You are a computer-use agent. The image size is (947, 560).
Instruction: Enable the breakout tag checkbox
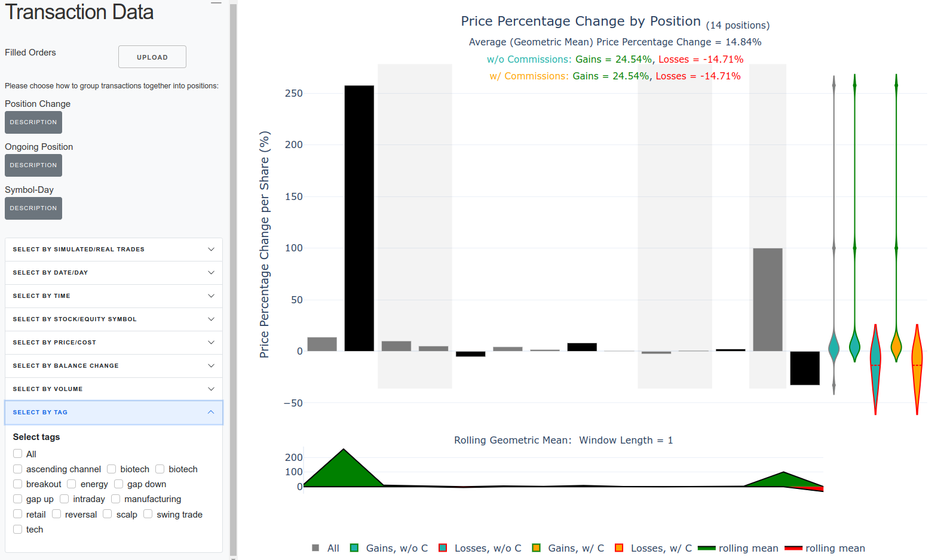18,484
